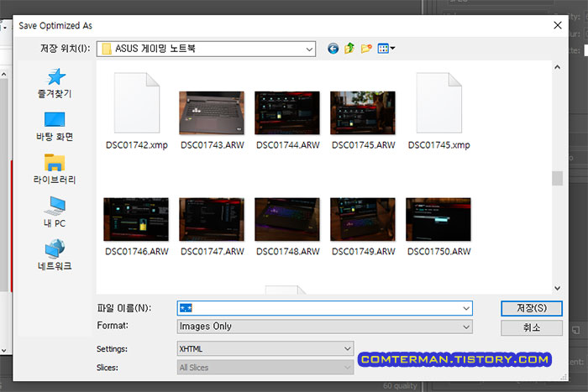Click the DSC01750.ARW file name label

pyautogui.click(x=438, y=252)
